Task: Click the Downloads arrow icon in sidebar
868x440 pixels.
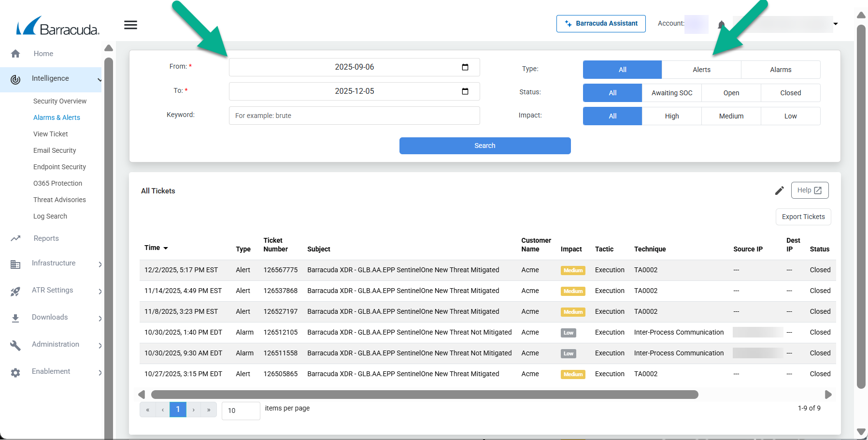Action: point(15,318)
